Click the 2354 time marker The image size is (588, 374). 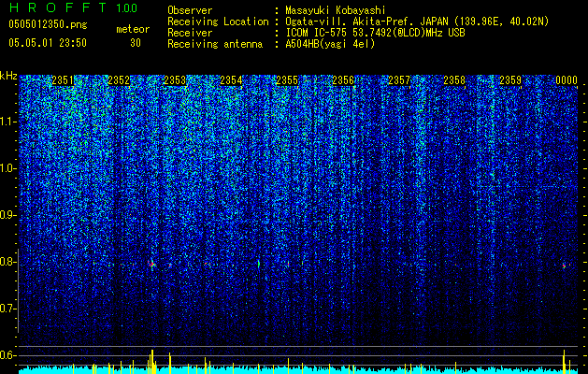(x=231, y=80)
